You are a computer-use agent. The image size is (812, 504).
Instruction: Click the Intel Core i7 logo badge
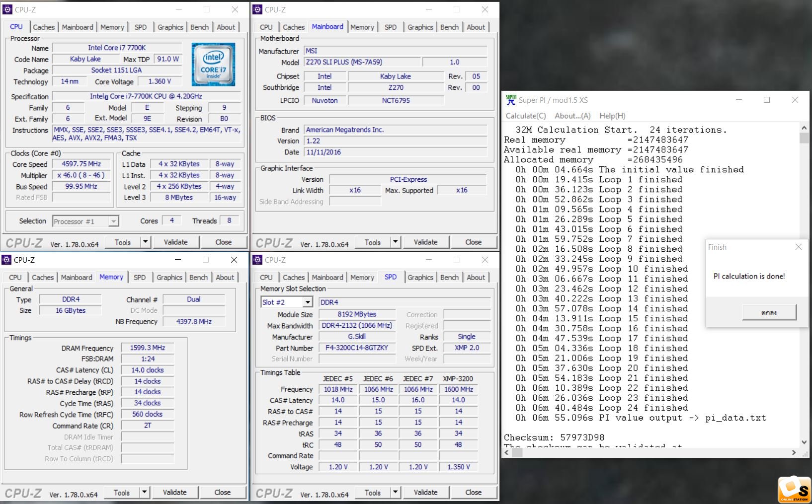click(x=214, y=65)
